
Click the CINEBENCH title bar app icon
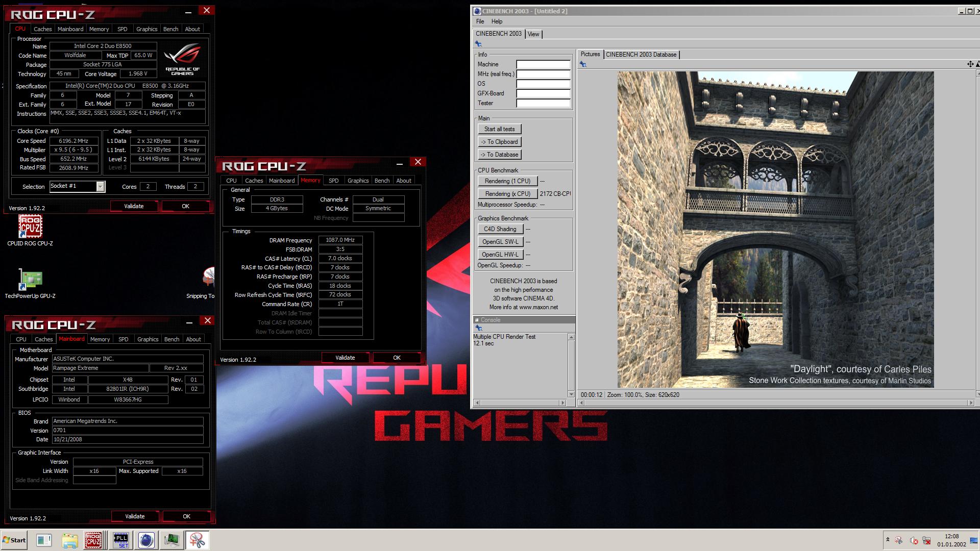477,11
